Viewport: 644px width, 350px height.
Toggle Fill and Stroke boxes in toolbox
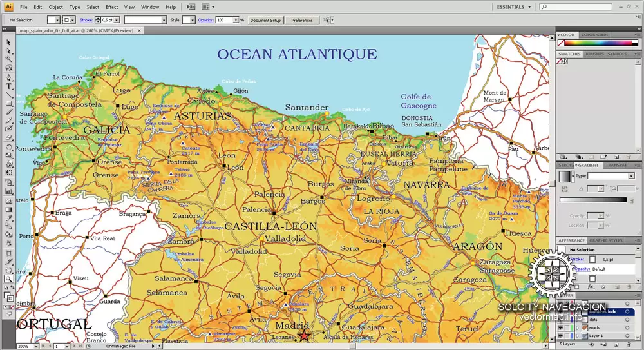pos(8,296)
